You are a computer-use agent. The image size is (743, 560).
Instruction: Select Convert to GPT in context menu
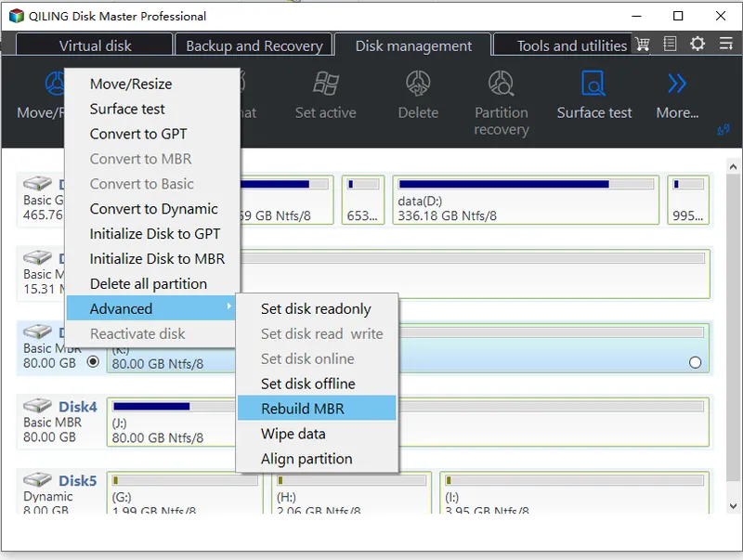(x=138, y=134)
